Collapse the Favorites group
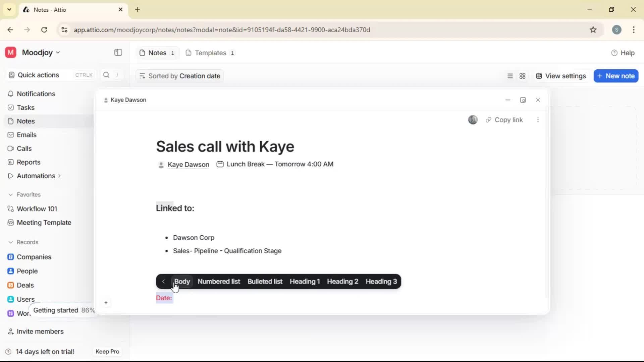Image resolution: width=644 pixels, height=362 pixels. coord(11,194)
